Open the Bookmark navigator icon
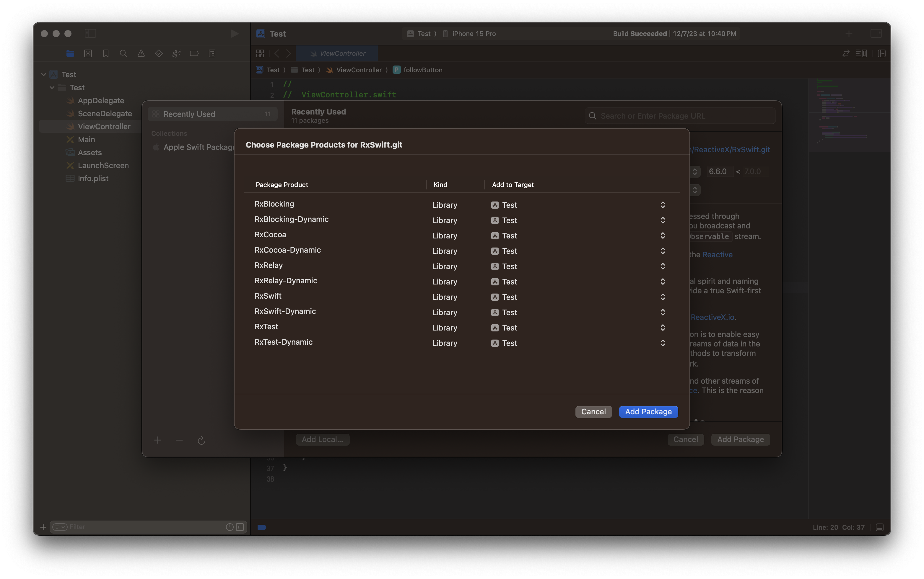924x579 pixels. pos(106,54)
